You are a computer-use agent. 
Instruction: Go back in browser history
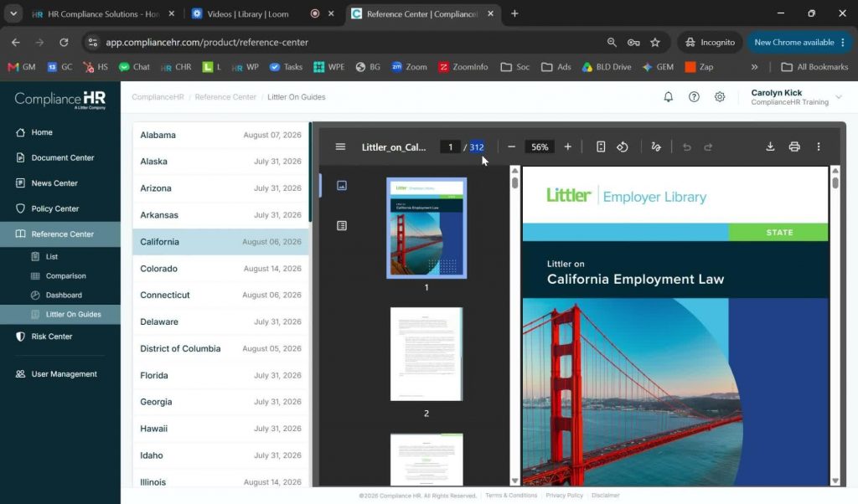click(x=15, y=42)
